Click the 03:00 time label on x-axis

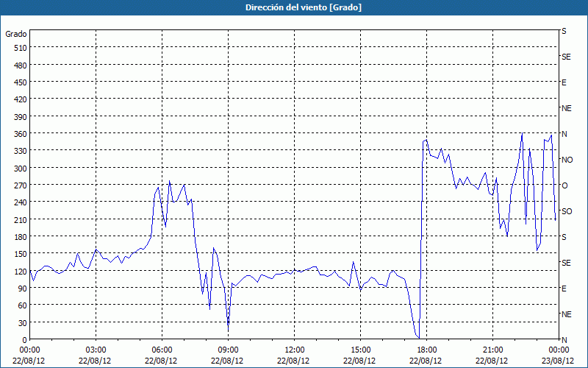(x=96, y=350)
